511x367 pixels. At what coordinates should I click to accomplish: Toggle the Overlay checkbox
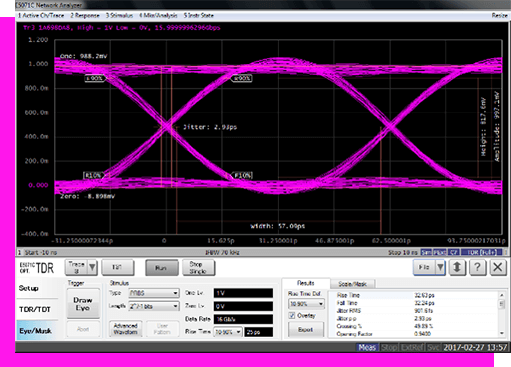[292, 315]
